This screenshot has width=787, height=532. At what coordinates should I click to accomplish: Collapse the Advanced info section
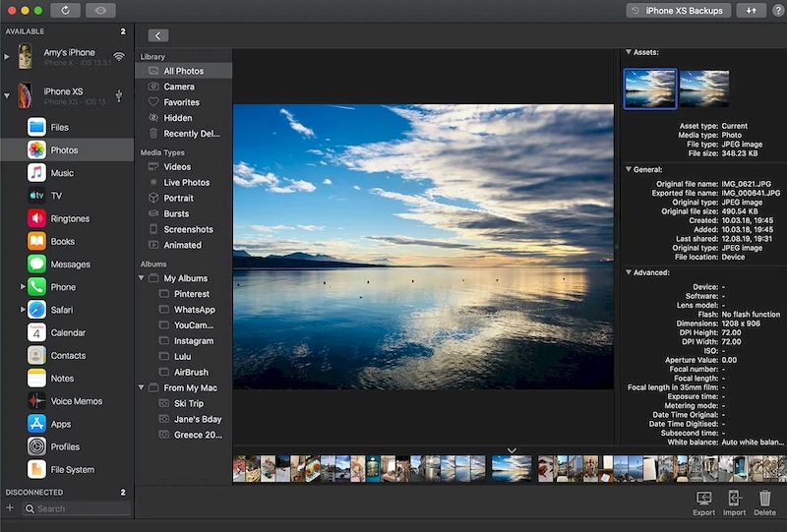coord(629,272)
